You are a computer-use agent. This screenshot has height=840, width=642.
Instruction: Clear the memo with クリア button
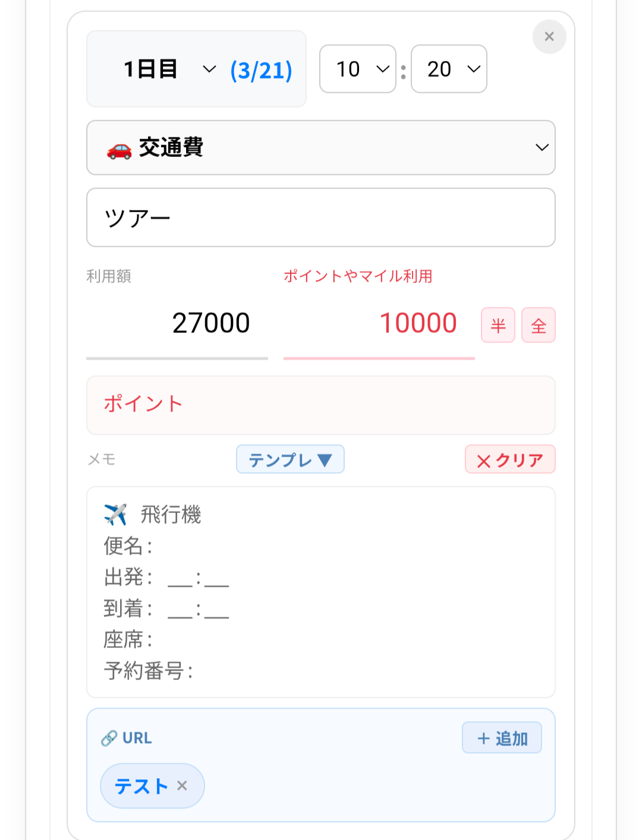(x=509, y=460)
